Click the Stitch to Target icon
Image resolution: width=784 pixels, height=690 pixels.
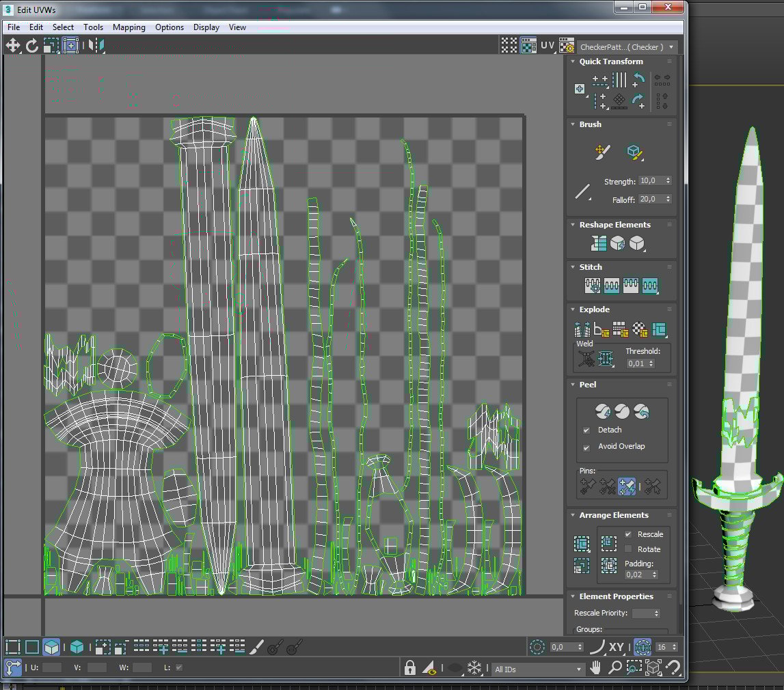(x=593, y=286)
